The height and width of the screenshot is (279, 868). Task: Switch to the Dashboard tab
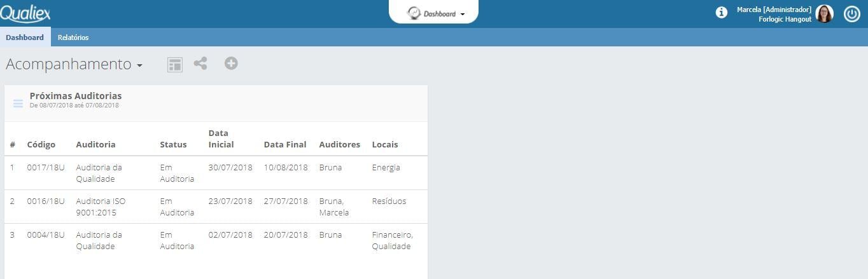pos(25,37)
